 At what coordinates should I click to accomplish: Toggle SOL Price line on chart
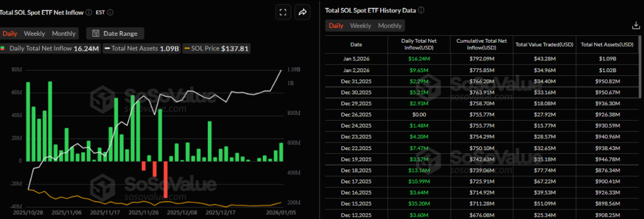point(216,49)
